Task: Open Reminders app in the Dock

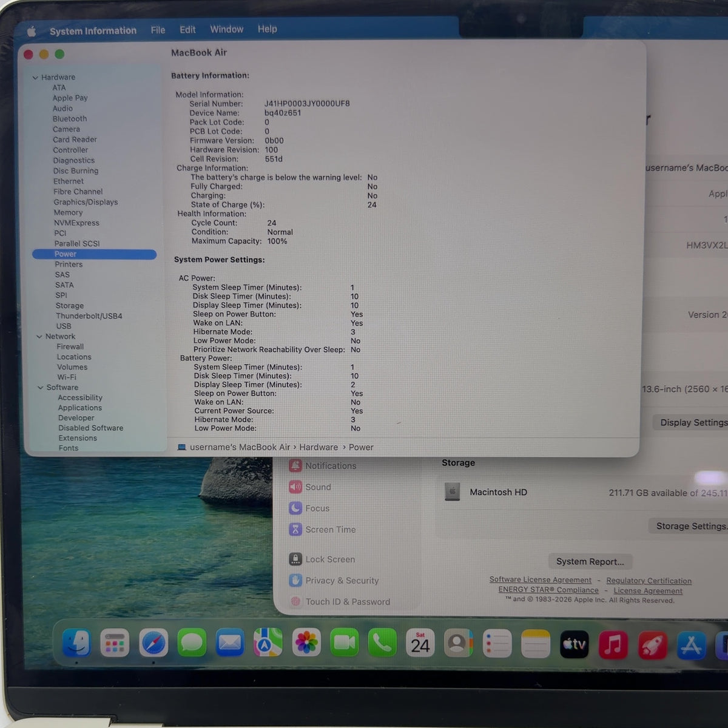Action: pyautogui.click(x=497, y=644)
